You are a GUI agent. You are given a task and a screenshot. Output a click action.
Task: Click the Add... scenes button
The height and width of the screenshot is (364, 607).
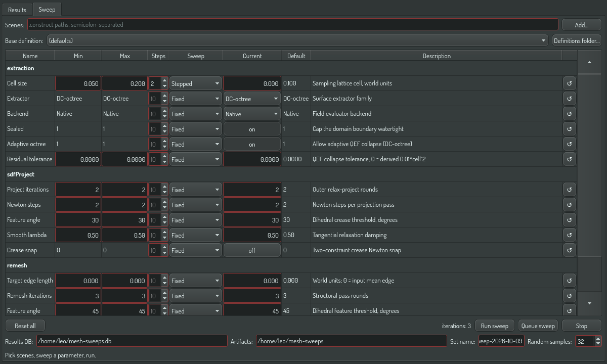point(581,24)
